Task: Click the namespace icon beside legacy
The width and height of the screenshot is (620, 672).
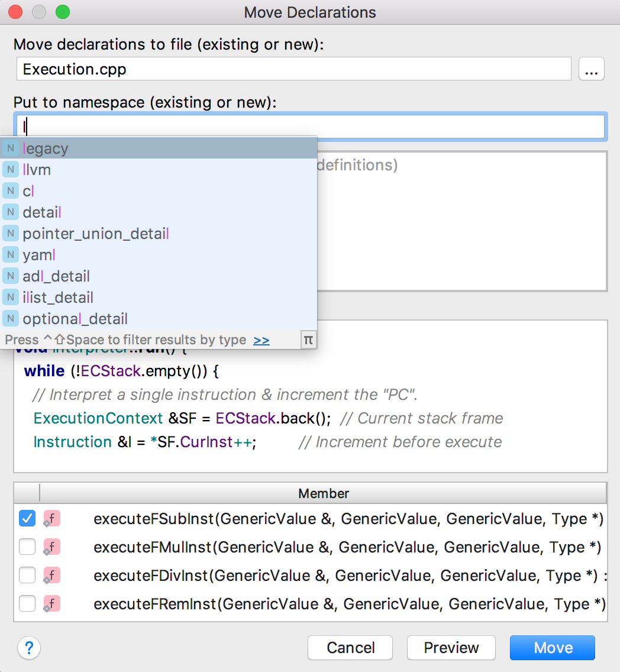Action: coord(11,148)
